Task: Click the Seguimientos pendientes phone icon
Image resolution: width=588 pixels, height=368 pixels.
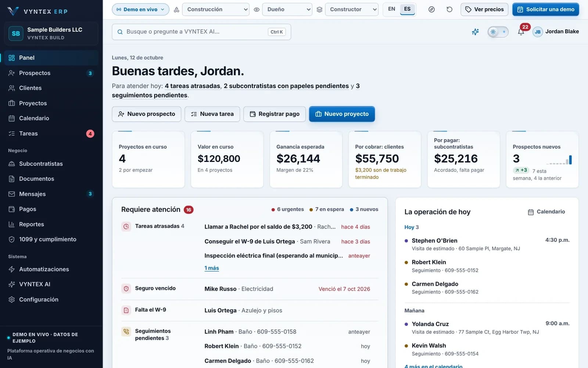Action: [x=126, y=332]
